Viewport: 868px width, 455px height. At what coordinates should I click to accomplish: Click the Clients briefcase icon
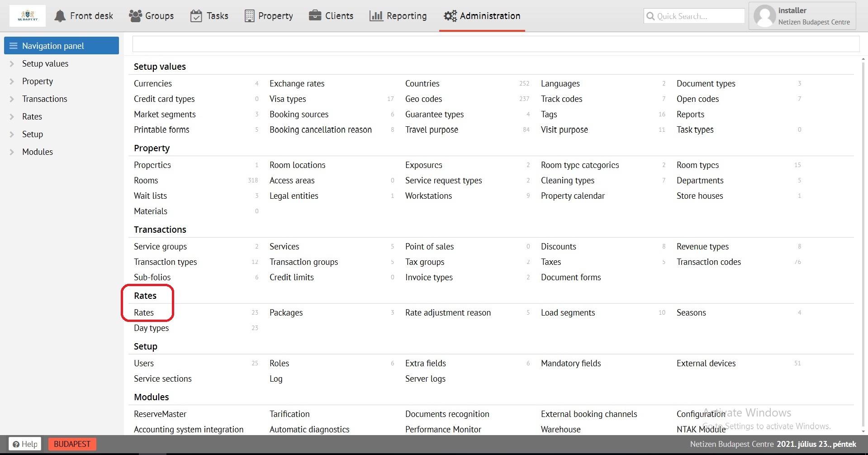[315, 16]
